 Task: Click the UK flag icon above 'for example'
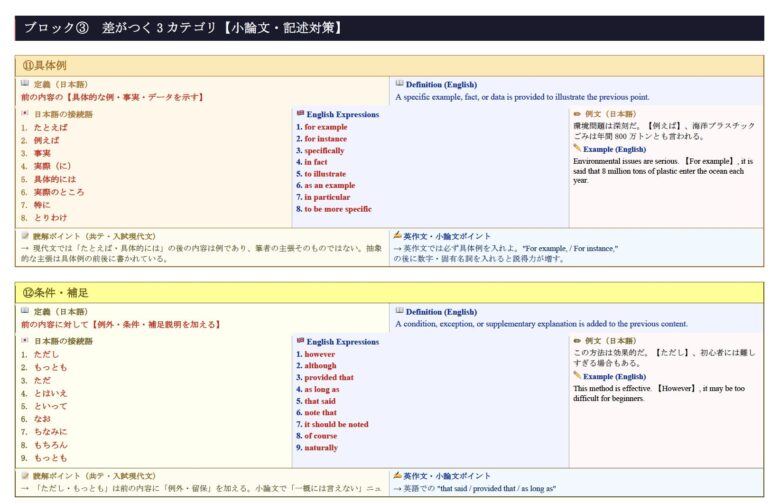coord(300,114)
